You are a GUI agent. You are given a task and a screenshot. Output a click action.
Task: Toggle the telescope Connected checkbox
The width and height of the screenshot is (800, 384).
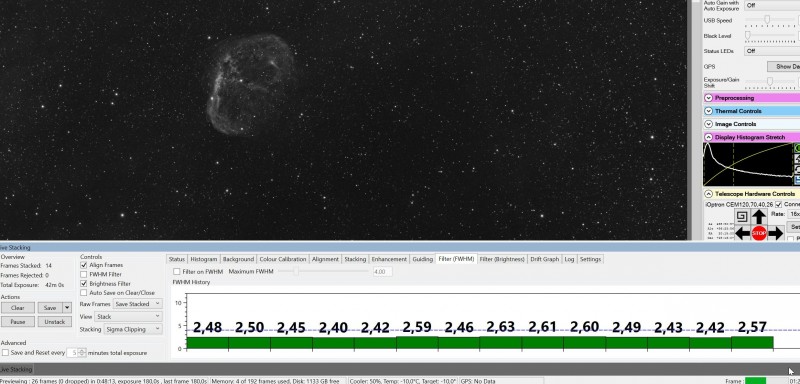pyautogui.click(x=778, y=204)
